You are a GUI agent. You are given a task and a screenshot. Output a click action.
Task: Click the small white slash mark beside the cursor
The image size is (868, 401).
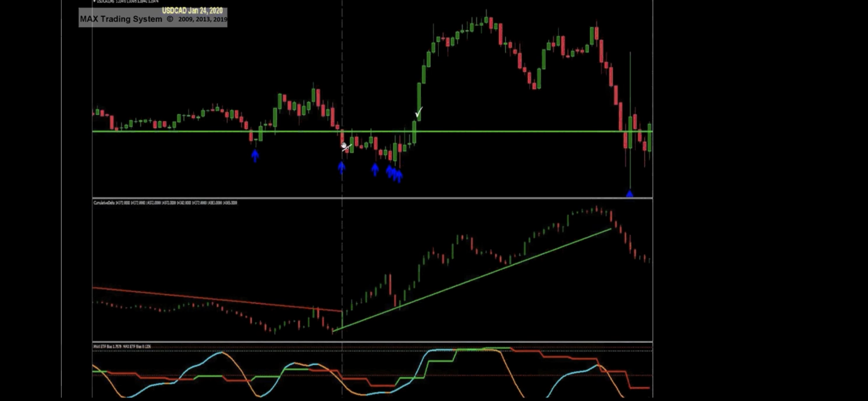(347, 148)
